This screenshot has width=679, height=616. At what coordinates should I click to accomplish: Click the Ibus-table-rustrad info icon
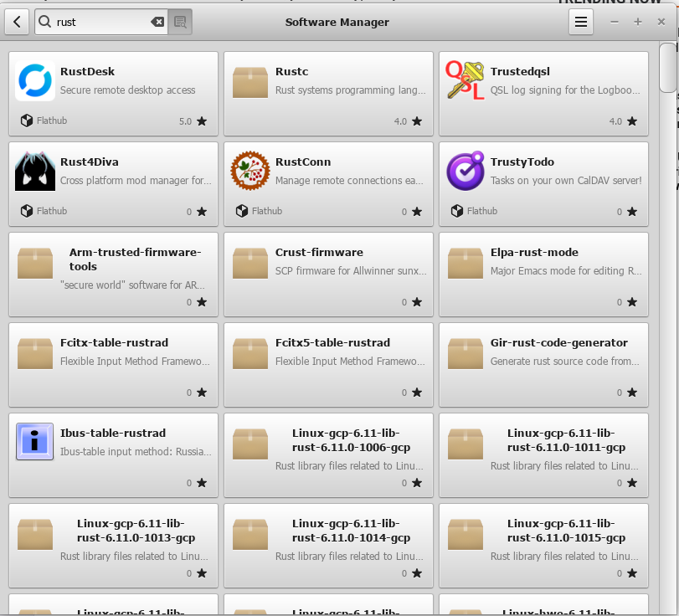point(34,442)
